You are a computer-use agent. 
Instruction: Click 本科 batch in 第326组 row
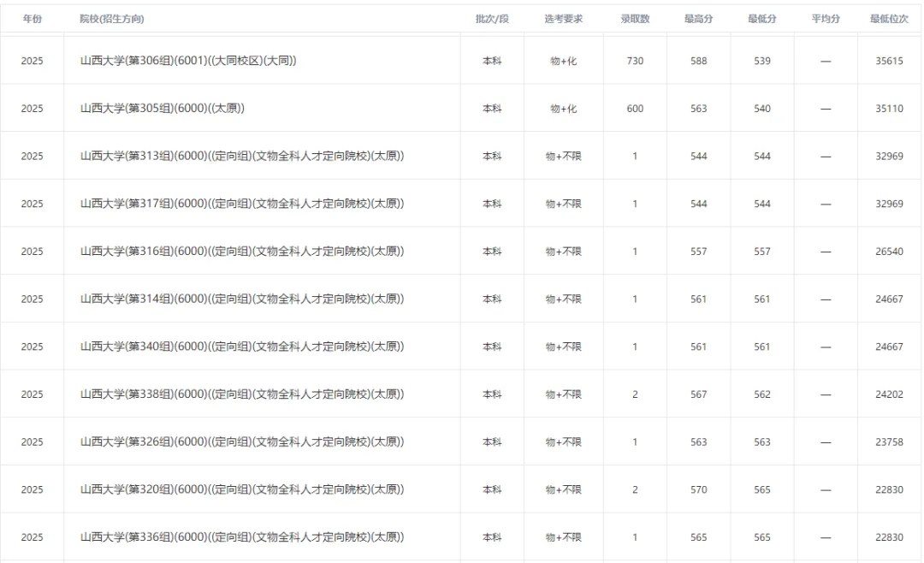coord(492,442)
